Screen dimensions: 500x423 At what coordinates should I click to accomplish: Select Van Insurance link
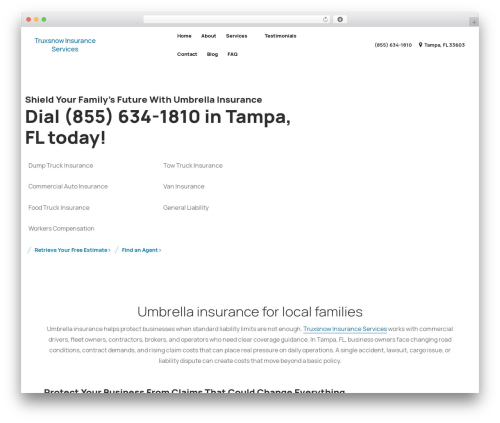184,186
